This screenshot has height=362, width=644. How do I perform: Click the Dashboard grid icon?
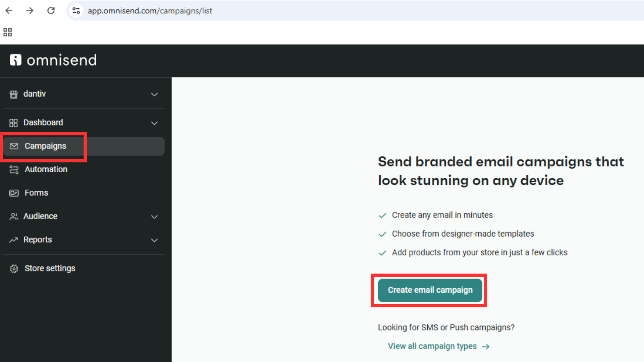point(13,123)
